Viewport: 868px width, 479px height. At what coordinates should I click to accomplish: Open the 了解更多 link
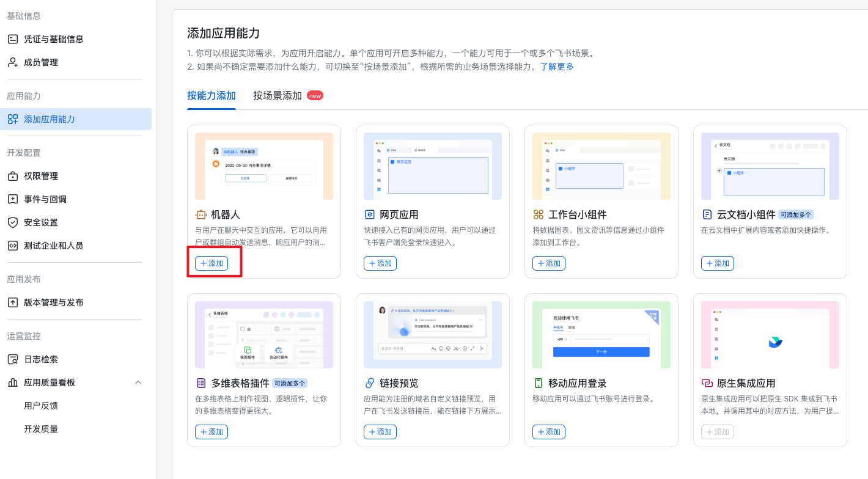pyautogui.click(x=557, y=67)
